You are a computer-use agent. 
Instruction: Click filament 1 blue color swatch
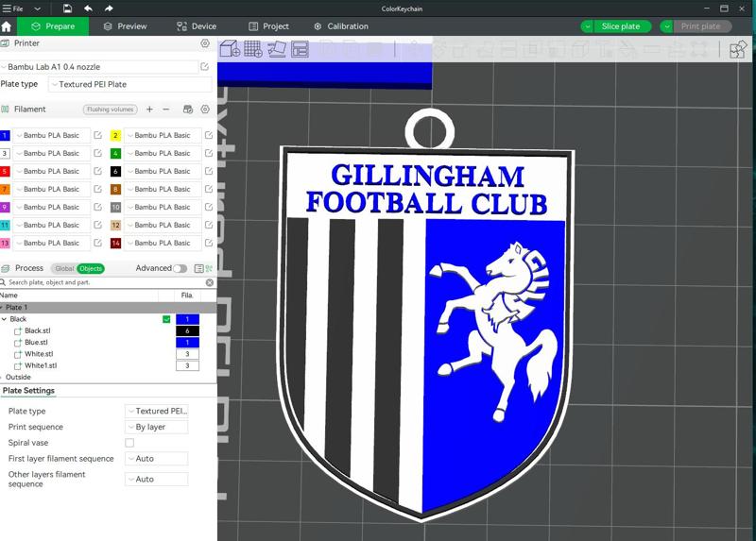click(x=5, y=135)
